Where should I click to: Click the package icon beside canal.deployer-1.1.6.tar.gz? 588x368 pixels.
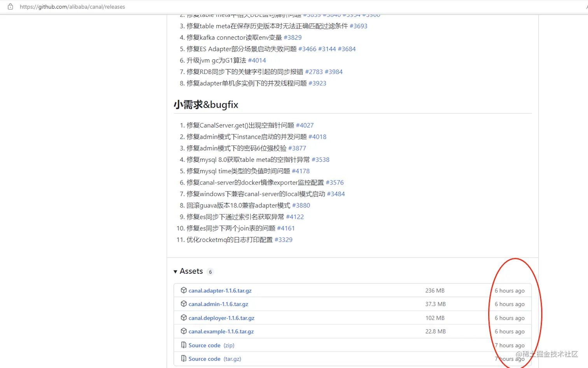point(184,317)
